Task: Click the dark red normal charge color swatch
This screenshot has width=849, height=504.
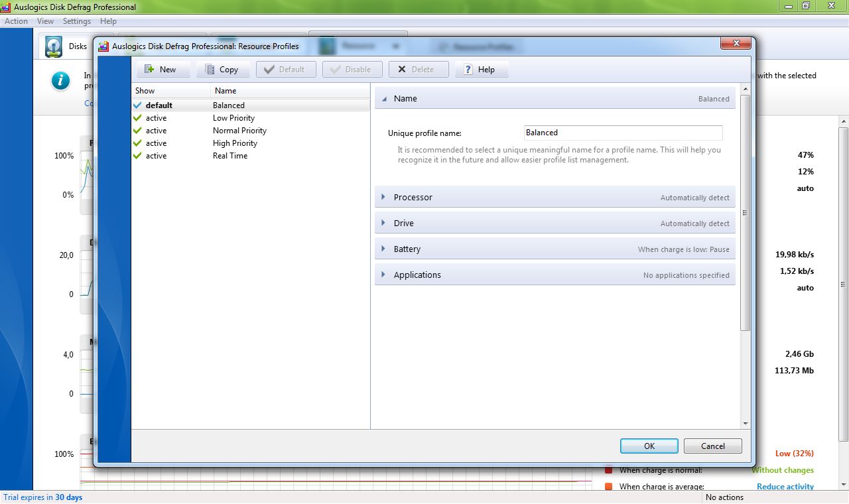Action: tap(609, 470)
